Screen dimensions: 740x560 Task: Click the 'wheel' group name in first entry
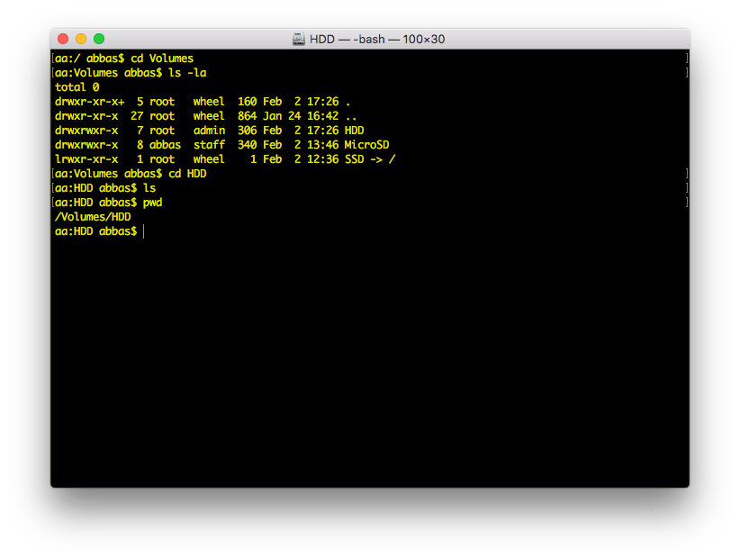pos(208,101)
